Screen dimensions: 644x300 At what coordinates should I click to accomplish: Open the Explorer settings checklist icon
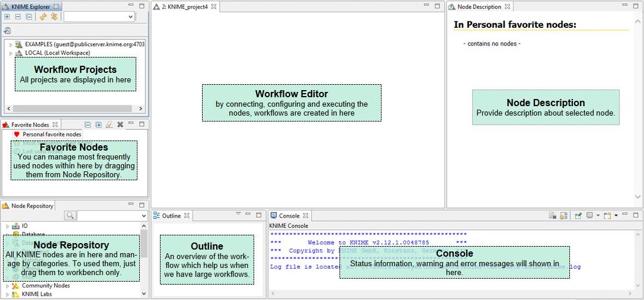[x=7, y=30]
